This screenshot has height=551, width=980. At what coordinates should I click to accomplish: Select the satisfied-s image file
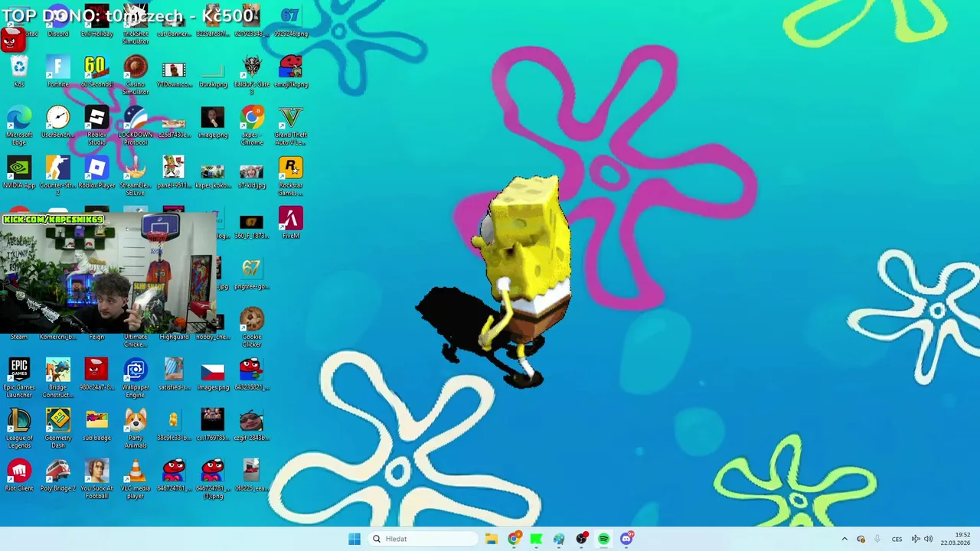coord(174,373)
